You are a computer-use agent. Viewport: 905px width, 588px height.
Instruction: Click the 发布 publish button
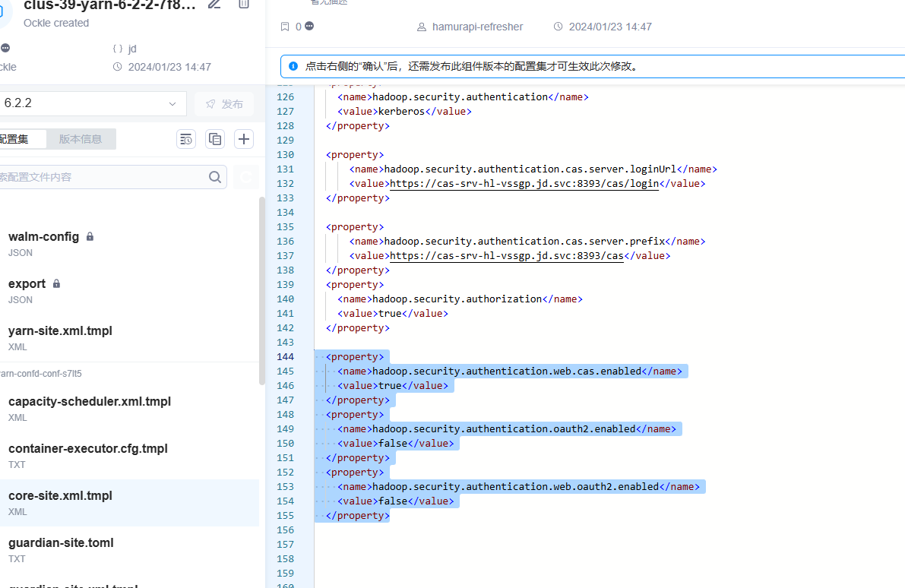pyautogui.click(x=224, y=104)
